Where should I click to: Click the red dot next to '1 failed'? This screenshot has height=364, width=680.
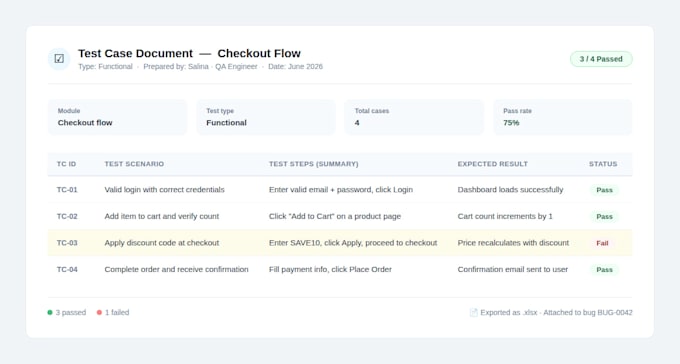pyautogui.click(x=99, y=312)
